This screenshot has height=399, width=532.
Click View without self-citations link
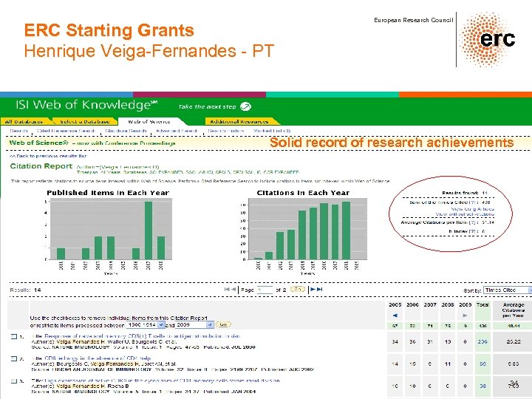coord(465,214)
